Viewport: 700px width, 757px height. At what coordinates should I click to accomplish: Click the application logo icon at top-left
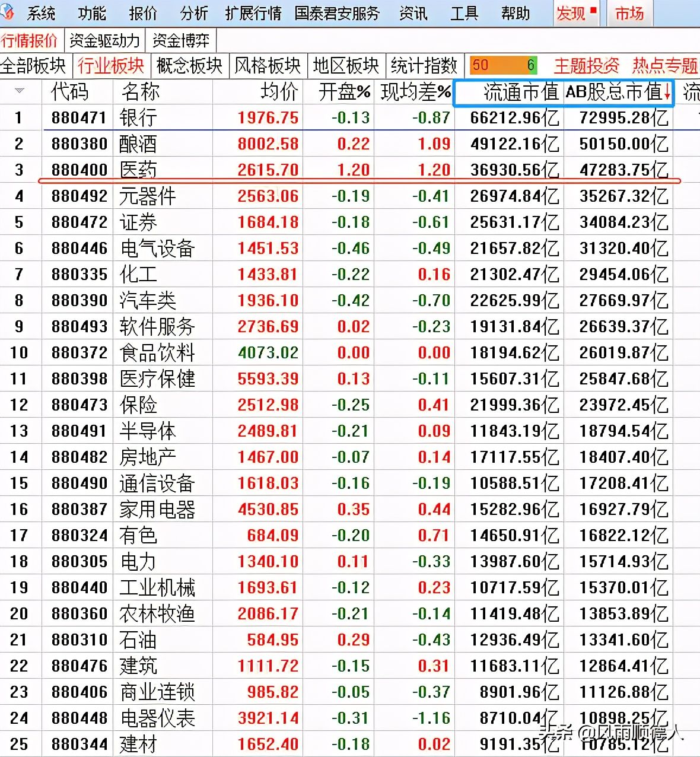[x=8, y=12]
